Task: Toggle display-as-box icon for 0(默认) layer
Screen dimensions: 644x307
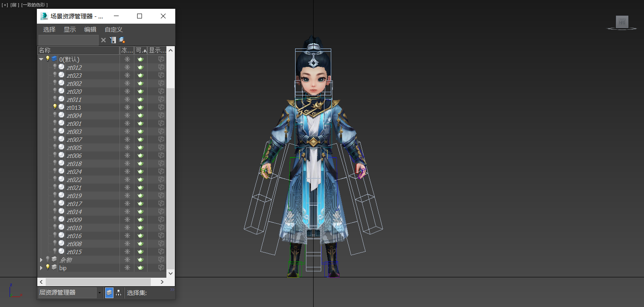Action: click(x=161, y=59)
